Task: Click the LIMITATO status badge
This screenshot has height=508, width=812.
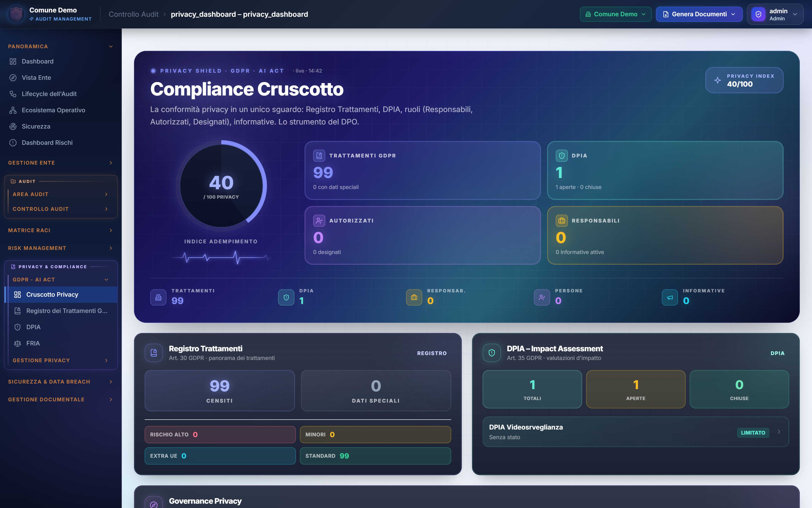Action: coord(753,433)
